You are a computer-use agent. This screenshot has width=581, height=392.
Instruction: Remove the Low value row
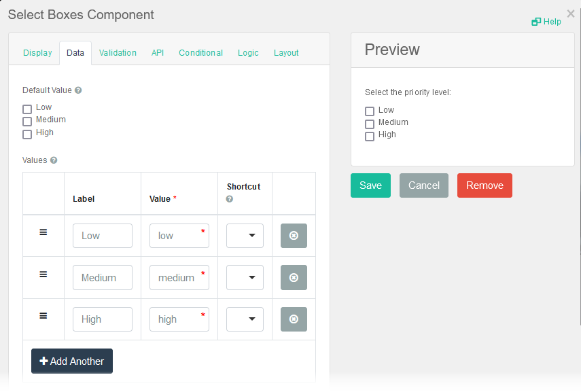[294, 236]
